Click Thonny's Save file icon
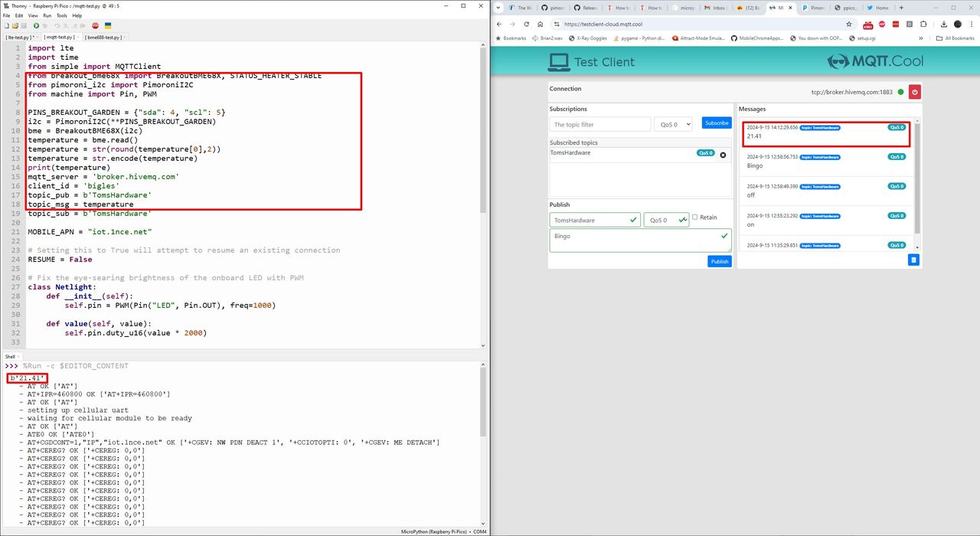This screenshot has height=536, width=980. coord(24,25)
